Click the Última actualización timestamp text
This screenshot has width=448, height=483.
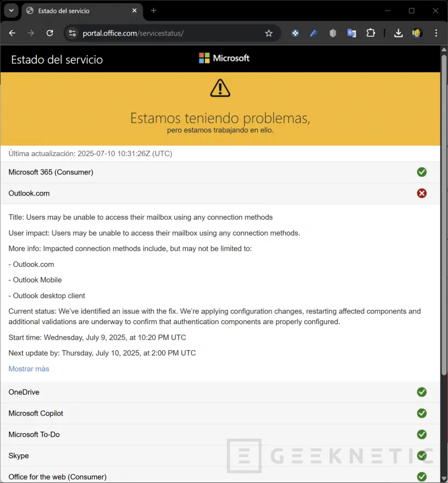[90, 154]
